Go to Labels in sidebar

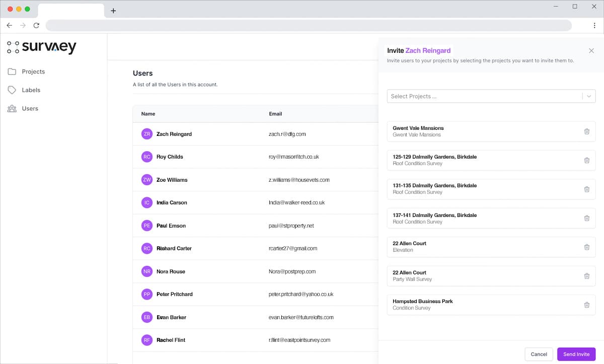[31, 90]
